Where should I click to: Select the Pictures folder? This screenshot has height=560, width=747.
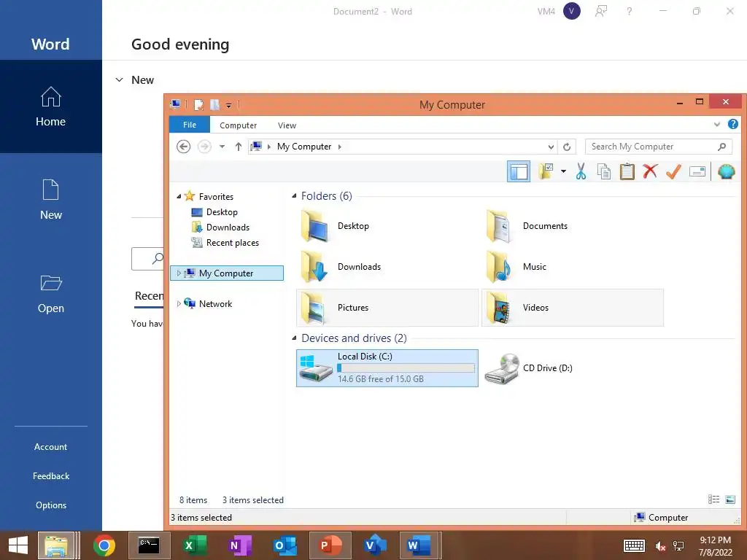click(387, 308)
